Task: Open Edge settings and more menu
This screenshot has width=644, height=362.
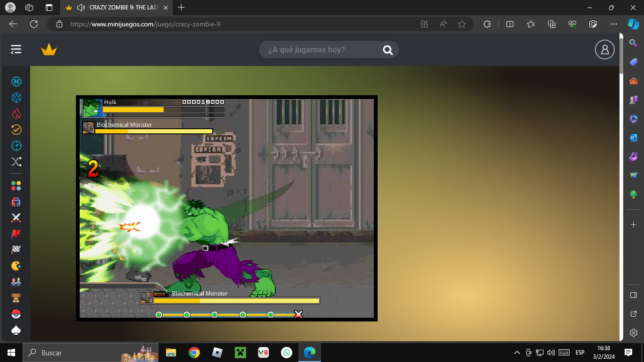Action: (x=613, y=24)
